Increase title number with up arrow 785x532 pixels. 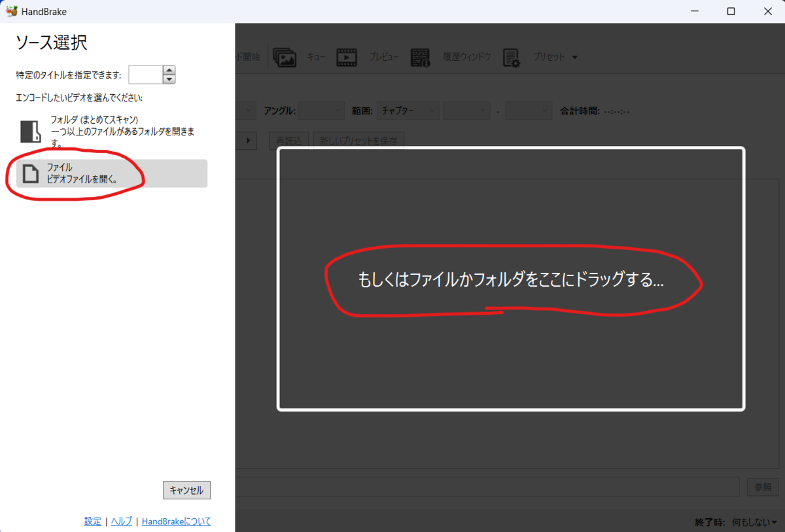[x=169, y=70]
